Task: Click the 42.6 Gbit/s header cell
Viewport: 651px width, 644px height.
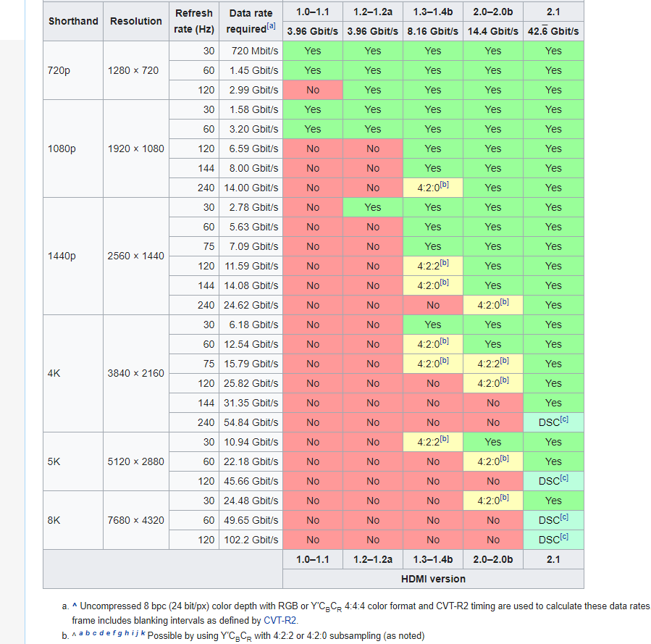Action: [553, 31]
